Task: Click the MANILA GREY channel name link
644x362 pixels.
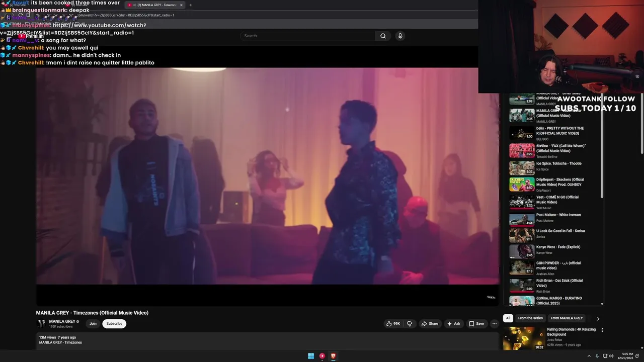Action: pos(62,321)
